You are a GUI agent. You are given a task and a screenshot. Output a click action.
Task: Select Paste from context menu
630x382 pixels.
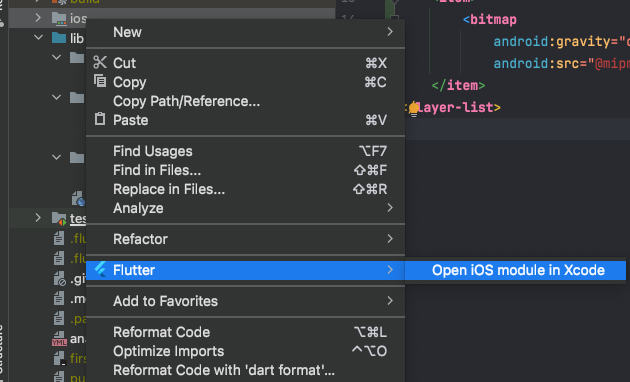[245, 120]
